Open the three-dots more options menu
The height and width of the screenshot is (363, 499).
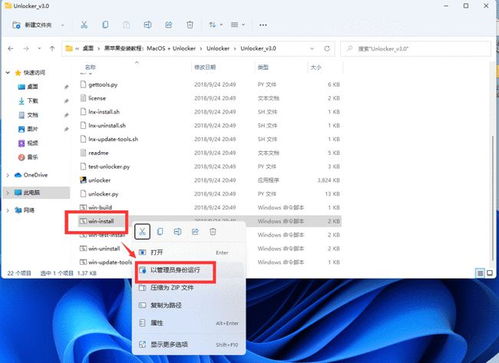point(263,25)
